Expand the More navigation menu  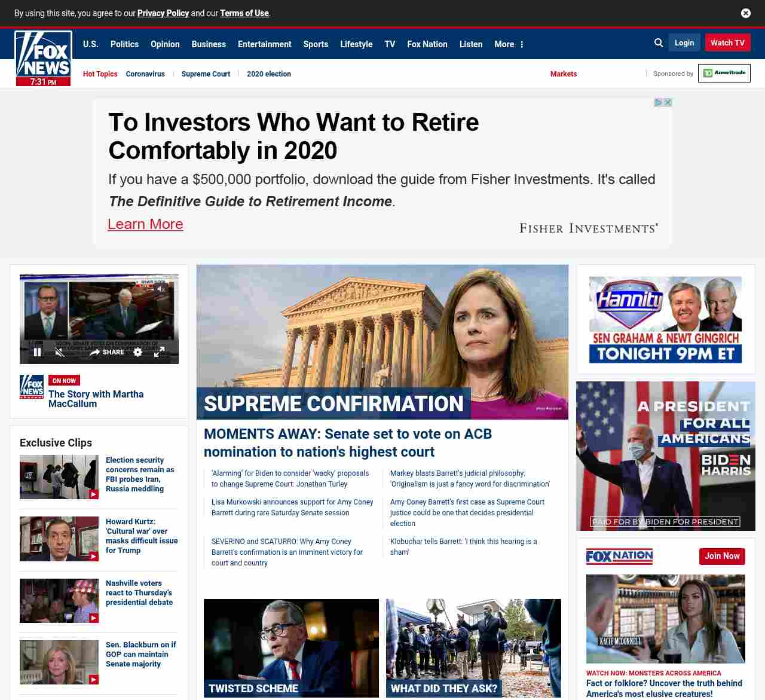click(509, 44)
